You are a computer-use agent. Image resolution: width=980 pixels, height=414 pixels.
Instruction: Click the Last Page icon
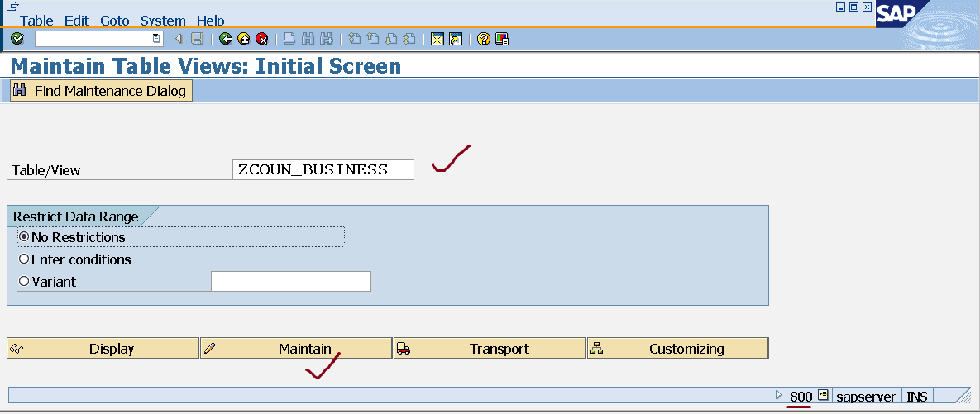[409, 40]
